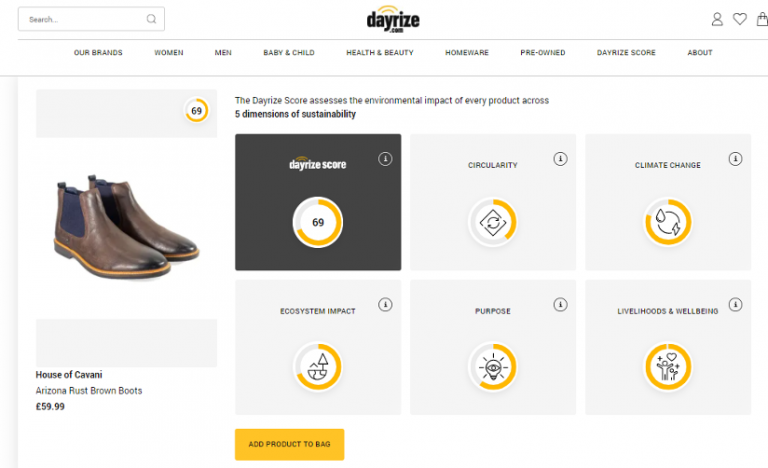Click the search magnifier icon
Screen dimensions: 768x468
click(151, 19)
